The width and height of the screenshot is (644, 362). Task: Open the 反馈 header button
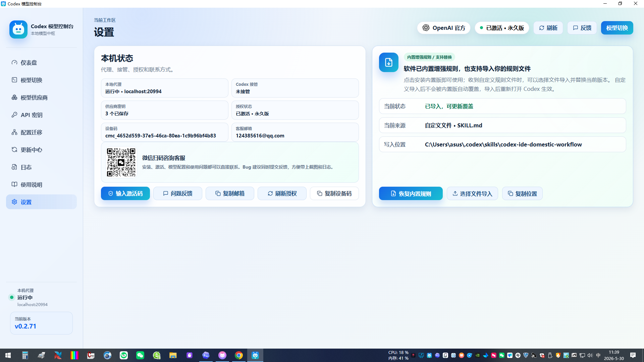582,28
